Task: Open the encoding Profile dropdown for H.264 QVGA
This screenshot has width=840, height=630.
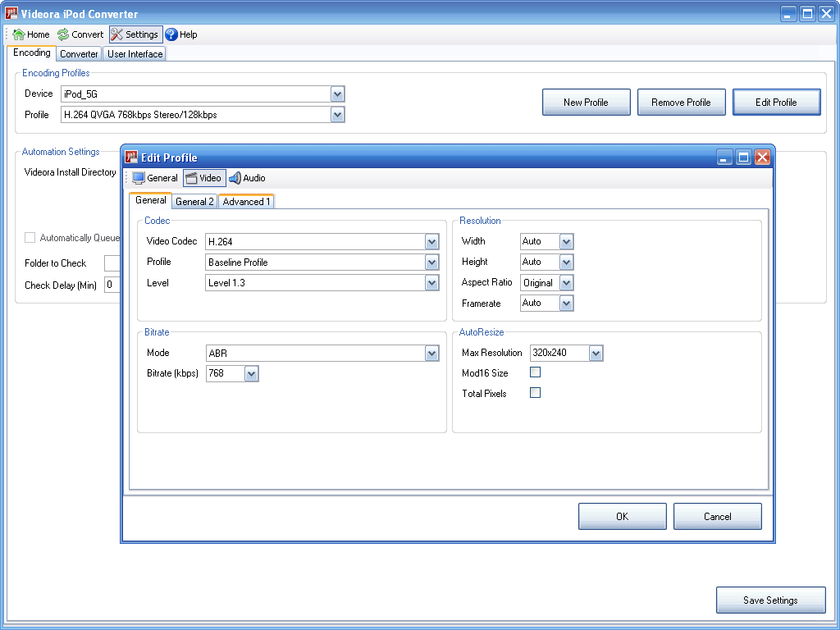Action: [337, 115]
